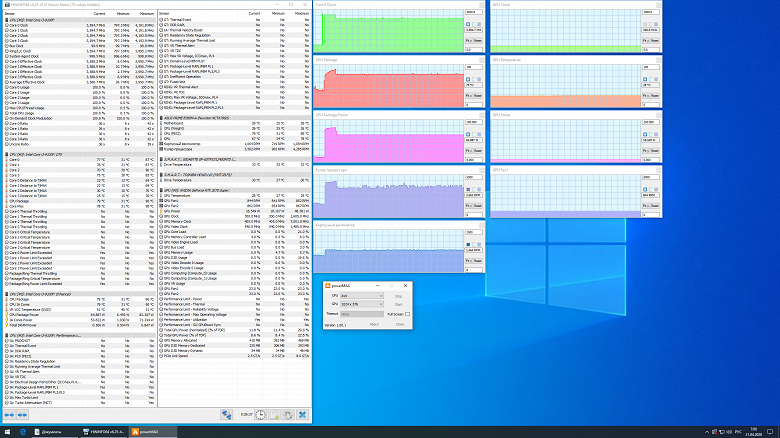Select the GPU Temperature sensor row
This screenshot has width=780, height=438.
pyautogui.click(x=235, y=196)
